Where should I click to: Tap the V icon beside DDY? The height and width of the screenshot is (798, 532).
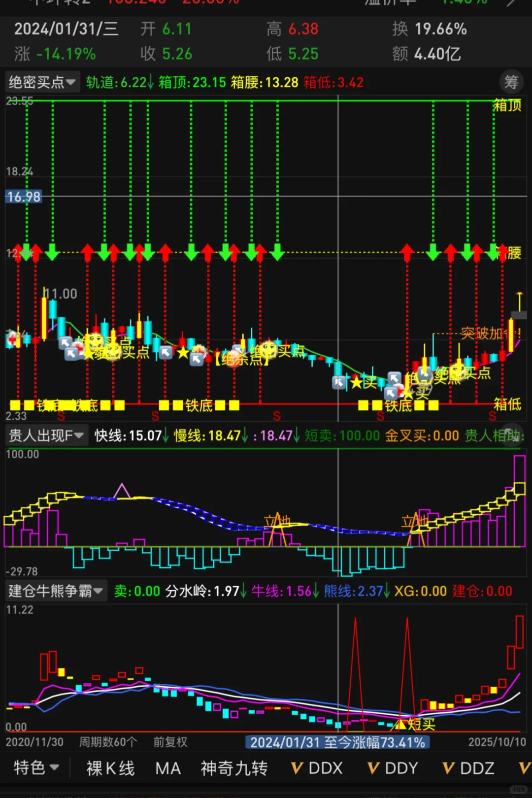(x=373, y=768)
